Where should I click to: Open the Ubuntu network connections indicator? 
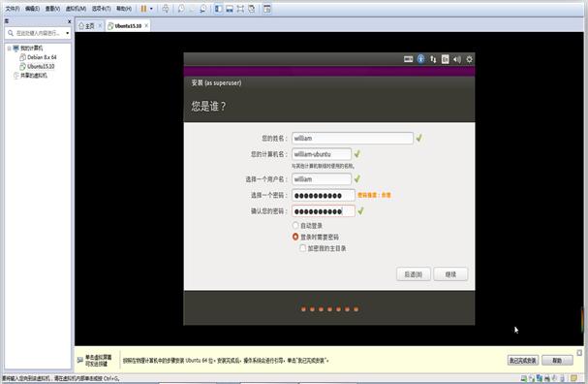tap(433, 59)
